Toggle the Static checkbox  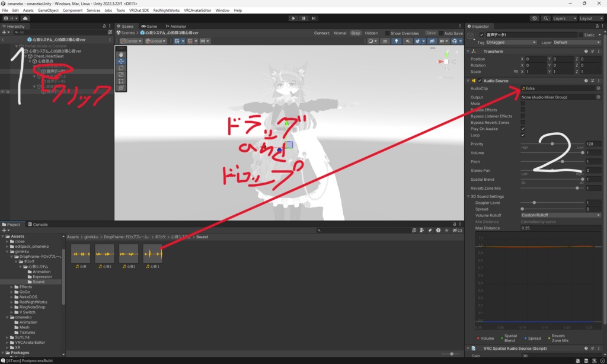tap(580, 35)
